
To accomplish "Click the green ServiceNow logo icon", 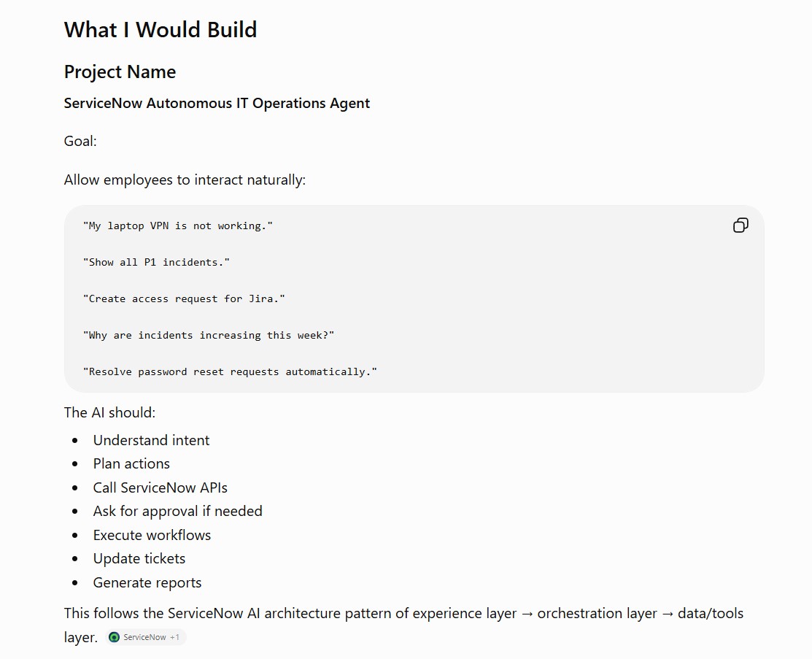I will click(114, 637).
